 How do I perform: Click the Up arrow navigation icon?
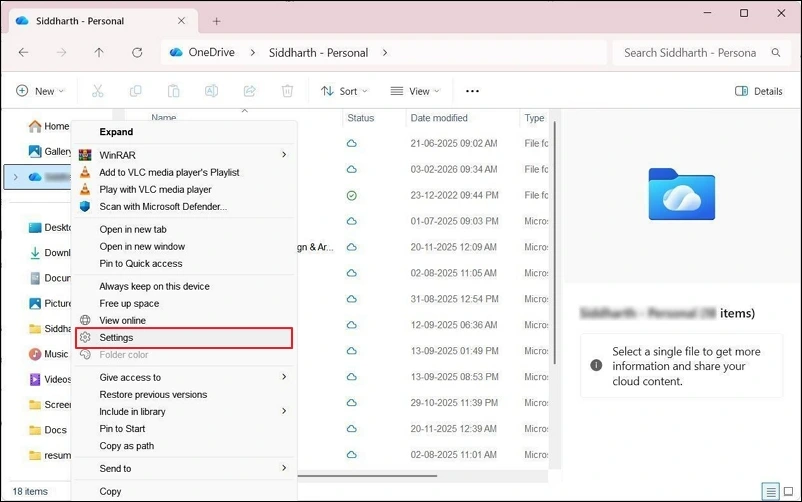(98, 53)
